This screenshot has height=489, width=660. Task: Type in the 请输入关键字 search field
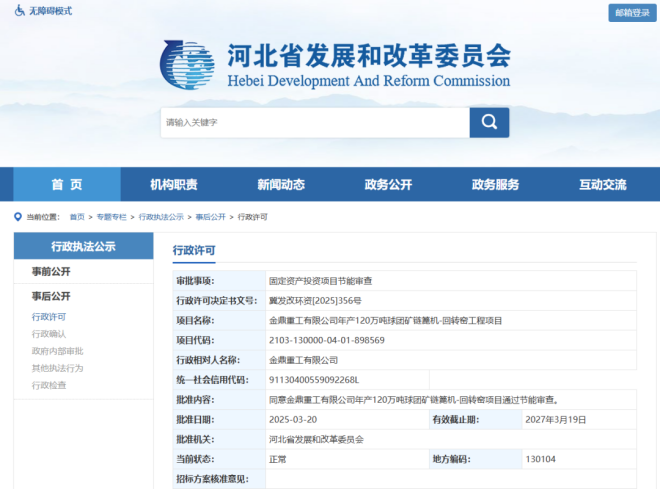[314, 122]
